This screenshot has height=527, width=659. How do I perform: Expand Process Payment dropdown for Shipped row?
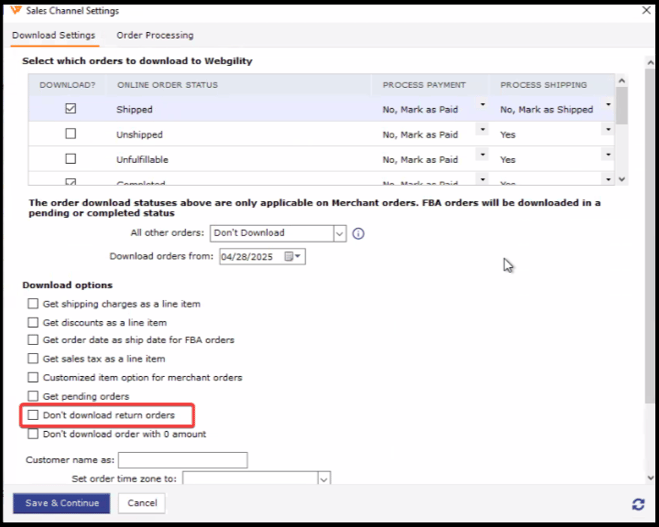pyautogui.click(x=483, y=105)
